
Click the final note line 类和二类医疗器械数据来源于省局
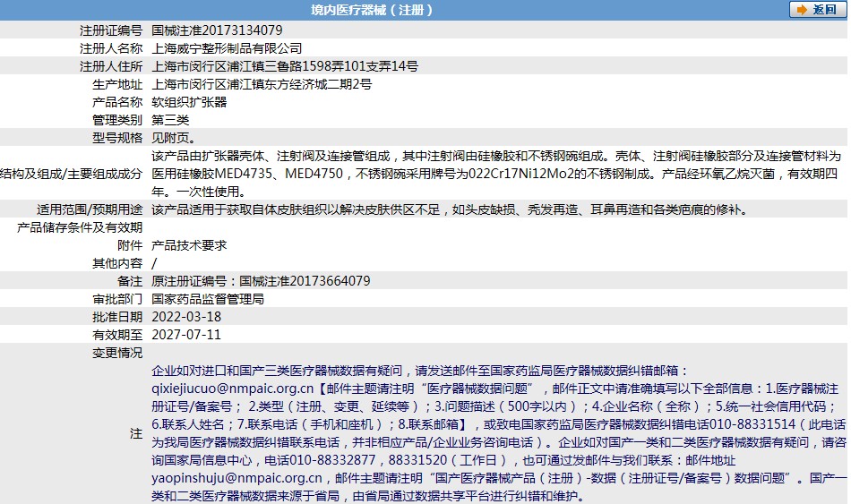pyautogui.click(x=368, y=496)
